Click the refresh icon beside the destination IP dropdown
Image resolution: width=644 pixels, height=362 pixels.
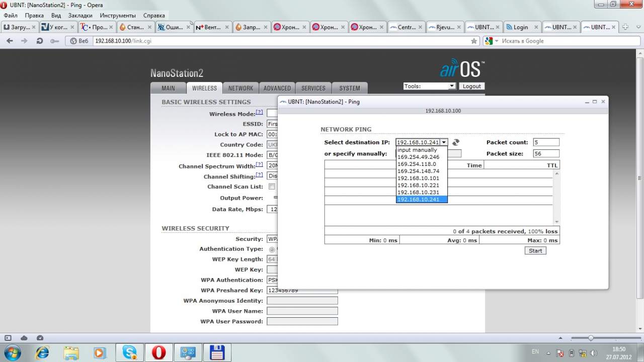pos(456,142)
